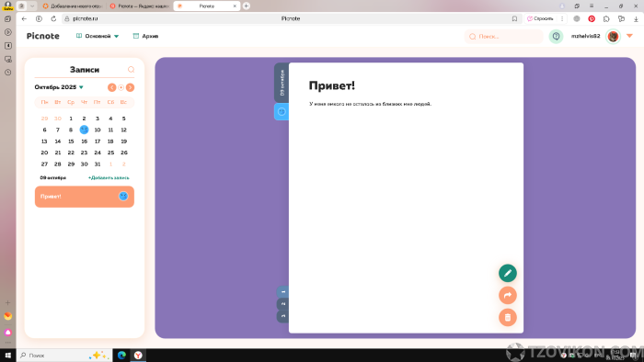Select note page tab 3

tap(282, 316)
